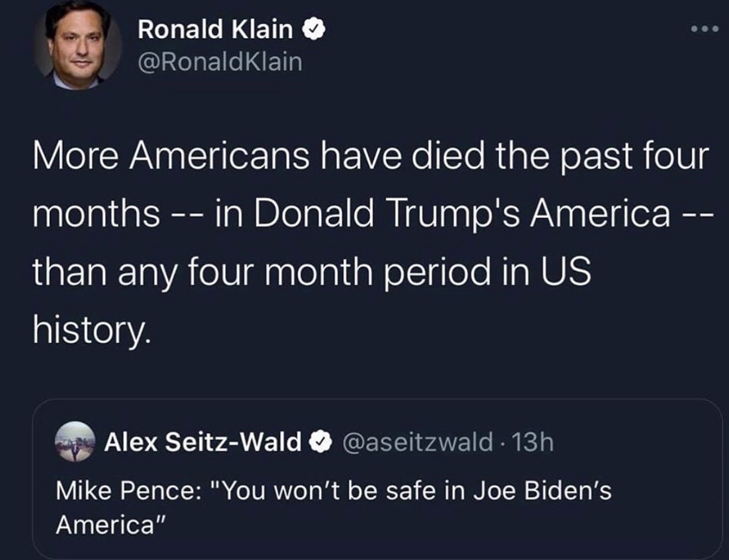The width and height of the screenshot is (729, 560).
Task: Click Ronald Klain's profile picture
Action: coord(77,46)
